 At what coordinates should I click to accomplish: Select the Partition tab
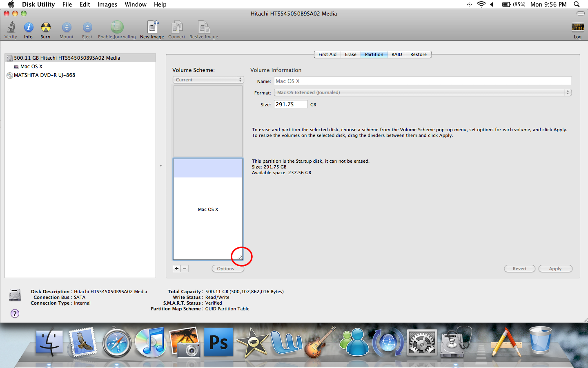pos(374,54)
